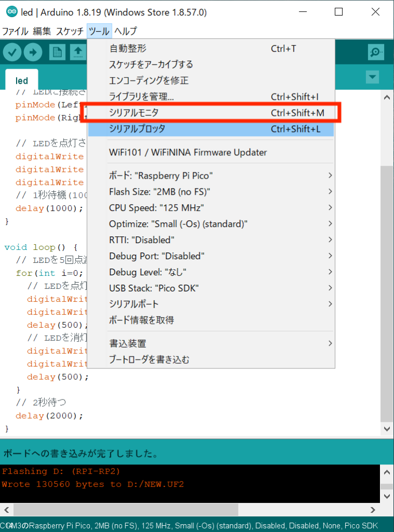Image resolution: width=394 pixels, height=532 pixels.
Task: Open ライブラリを管理... menu entry
Action: pos(211,97)
